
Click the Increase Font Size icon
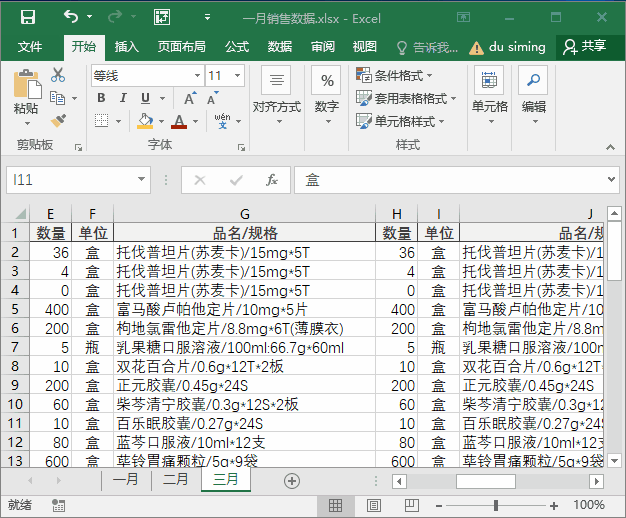pyautogui.click(x=190, y=98)
